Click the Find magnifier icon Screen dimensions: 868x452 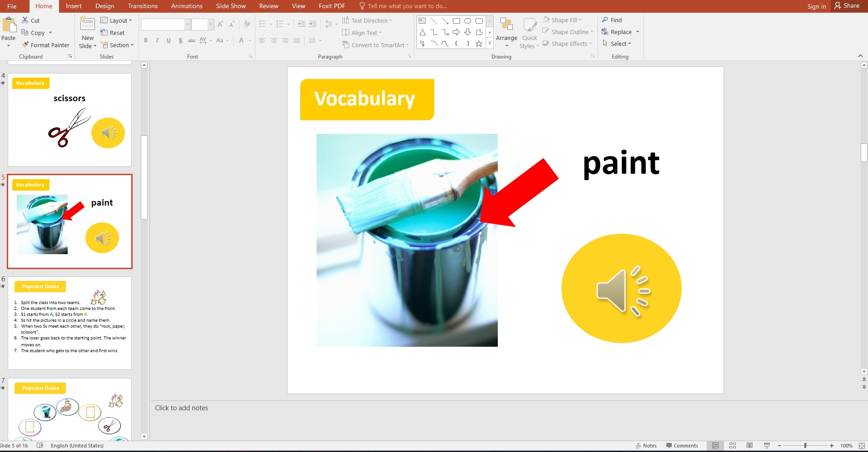[605, 20]
